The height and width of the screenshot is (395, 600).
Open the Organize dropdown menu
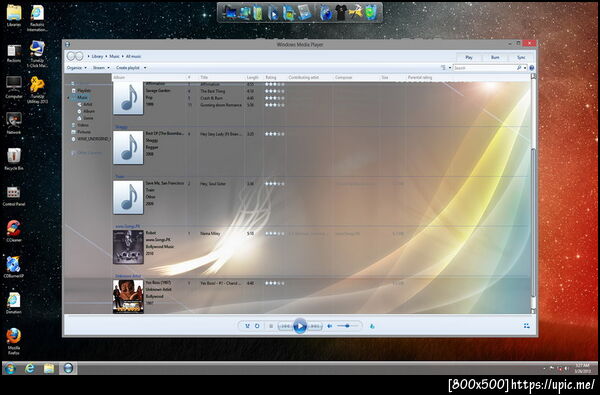pos(77,68)
